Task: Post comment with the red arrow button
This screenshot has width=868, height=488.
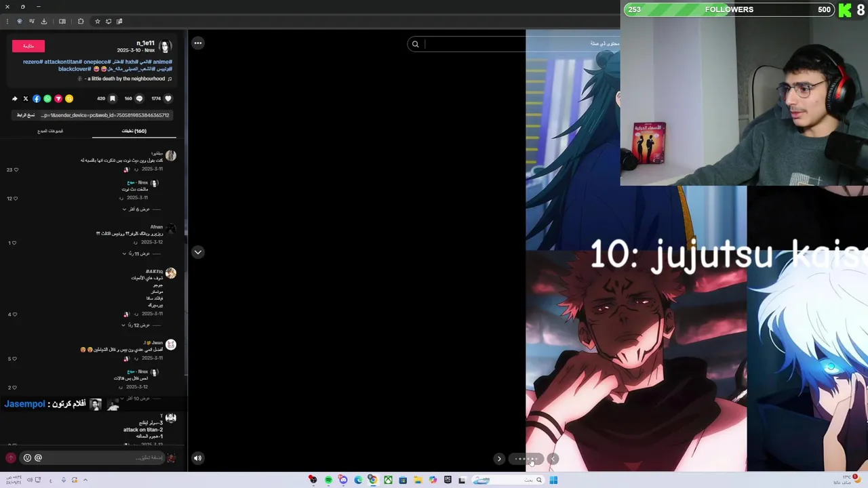Action: click(10, 458)
